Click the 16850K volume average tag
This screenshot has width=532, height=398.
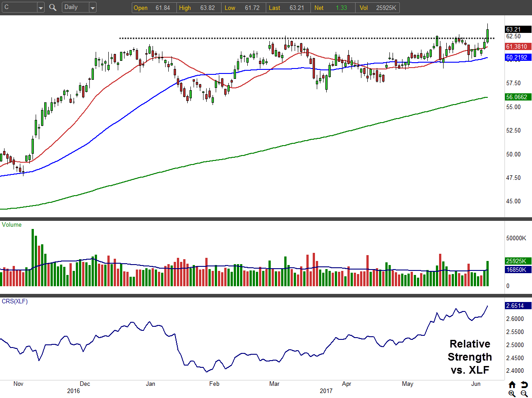[x=518, y=270]
